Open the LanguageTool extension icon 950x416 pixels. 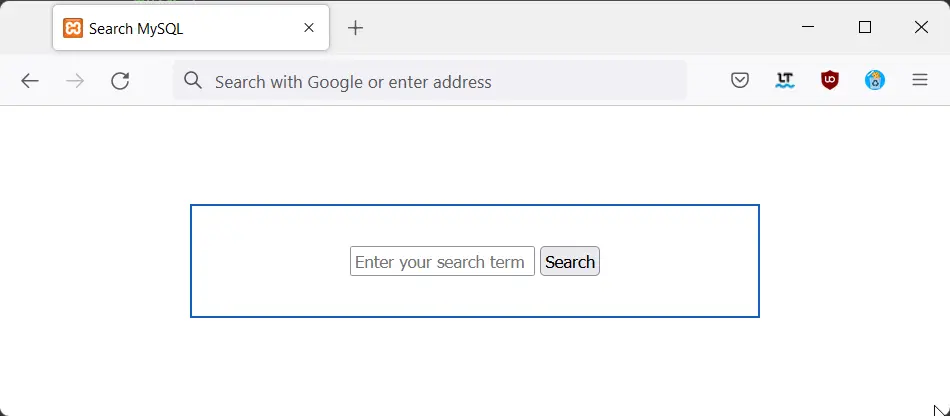[x=785, y=80]
